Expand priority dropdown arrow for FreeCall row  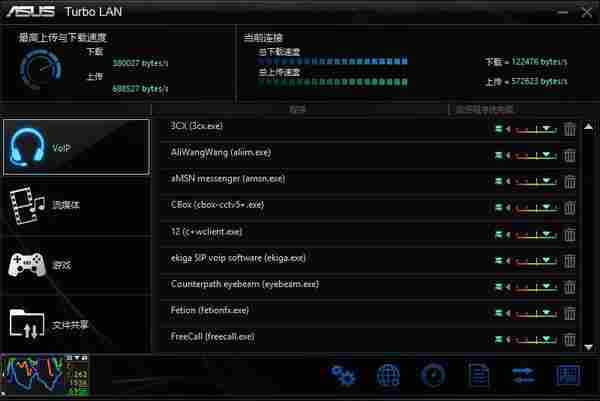pyautogui.click(x=546, y=339)
